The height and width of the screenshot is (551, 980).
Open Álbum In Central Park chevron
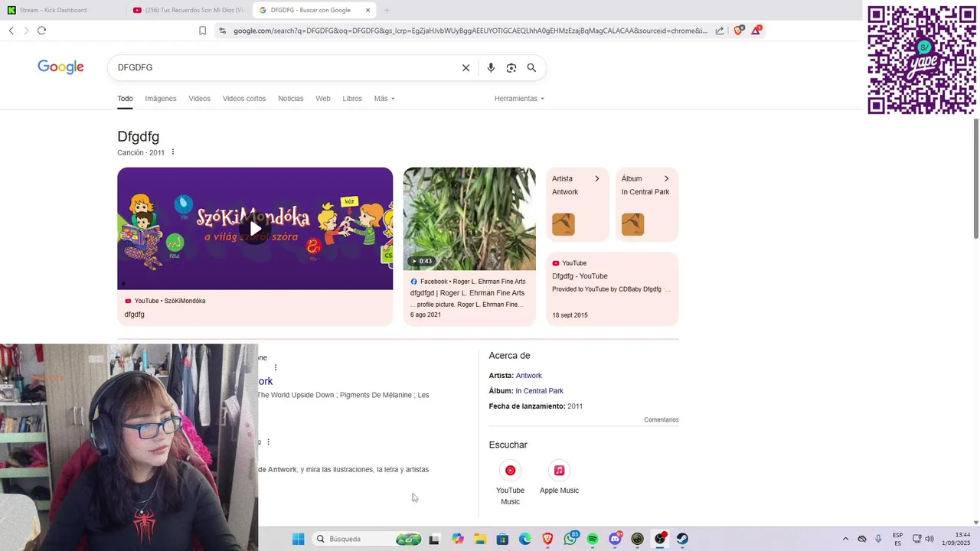click(x=666, y=178)
